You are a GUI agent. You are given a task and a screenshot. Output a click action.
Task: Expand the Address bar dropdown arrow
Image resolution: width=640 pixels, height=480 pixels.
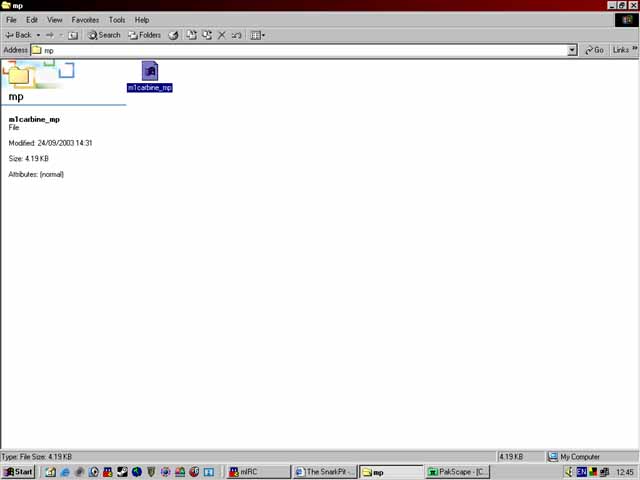click(x=572, y=50)
